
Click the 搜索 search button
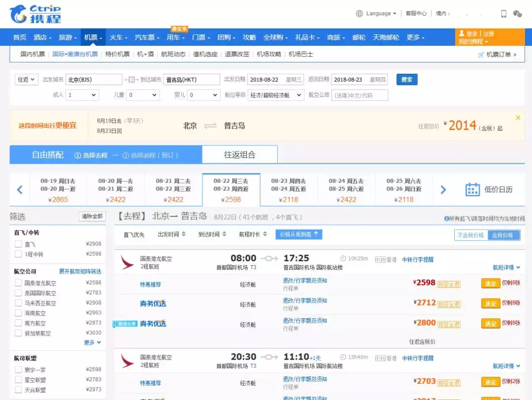(407, 79)
